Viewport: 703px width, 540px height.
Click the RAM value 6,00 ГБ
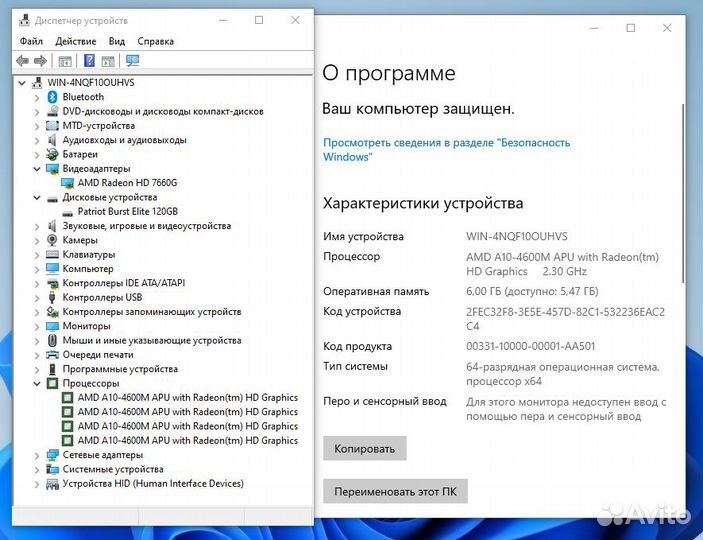[x=532, y=292]
